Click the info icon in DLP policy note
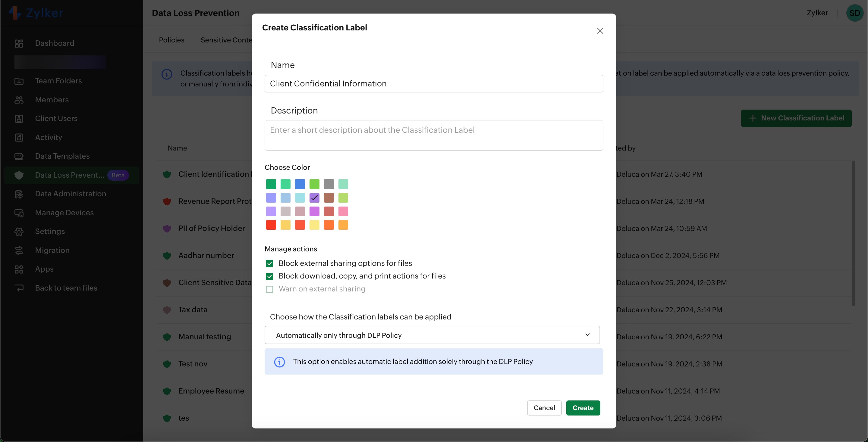Screen dimensions: 868x442 (279, 362)
